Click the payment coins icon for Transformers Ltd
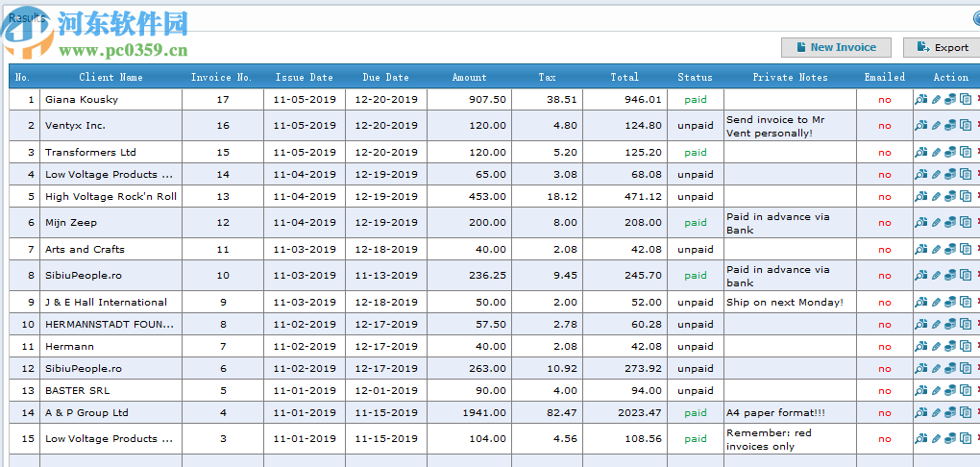This screenshot has width=980, height=467. tap(950, 152)
